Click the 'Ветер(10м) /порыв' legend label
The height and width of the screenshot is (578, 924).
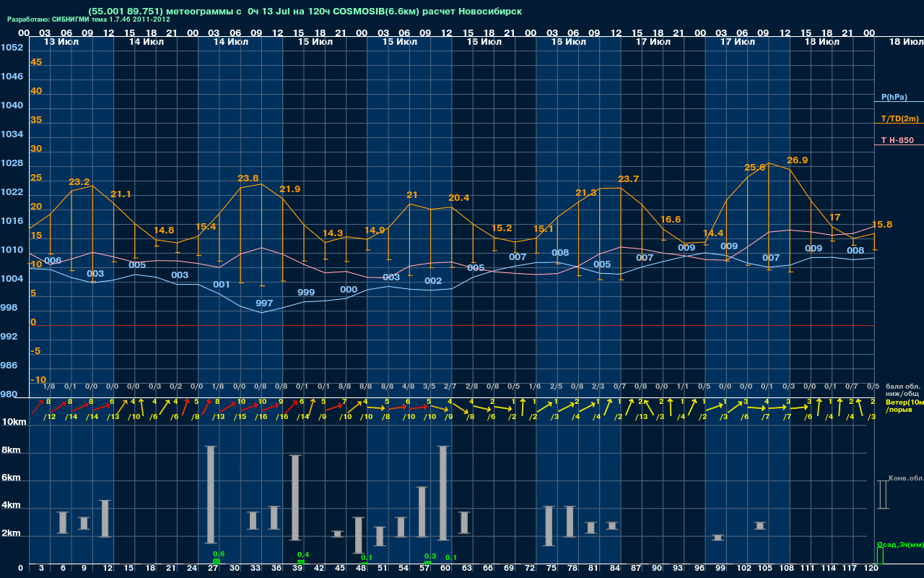pos(905,405)
